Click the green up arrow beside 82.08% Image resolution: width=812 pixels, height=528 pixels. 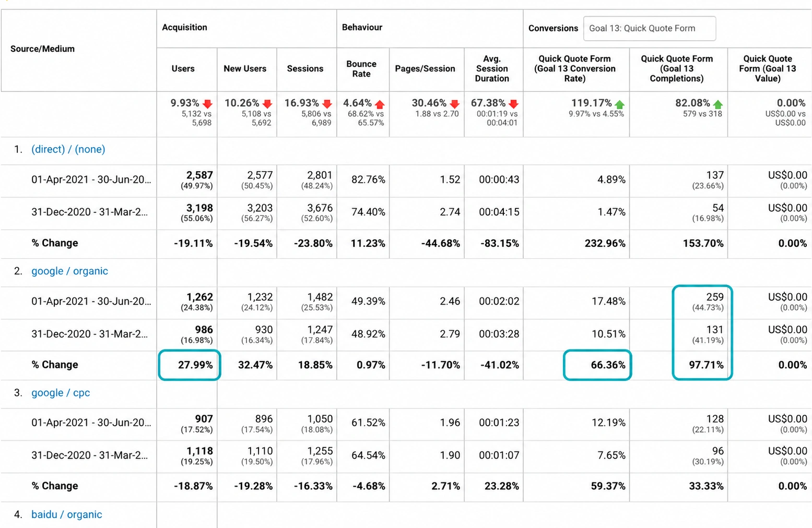click(x=718, y=104)
